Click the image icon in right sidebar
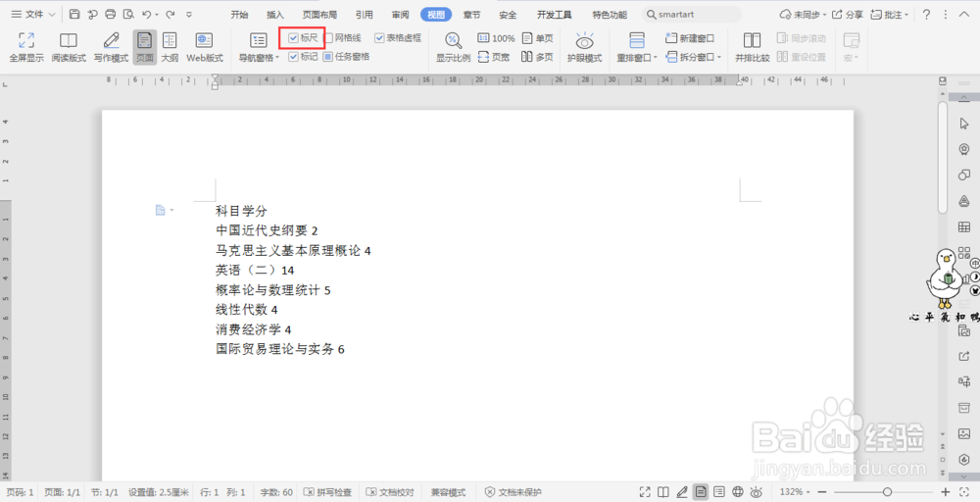Image resolution: width=980 pixels, height=502 pixels. click(x=964, y=433)
